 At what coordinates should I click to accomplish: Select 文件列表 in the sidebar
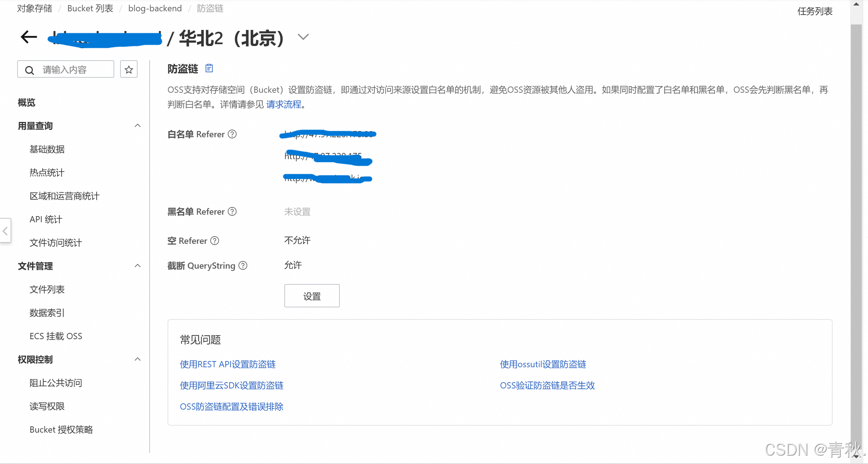(x=47, y=289)
